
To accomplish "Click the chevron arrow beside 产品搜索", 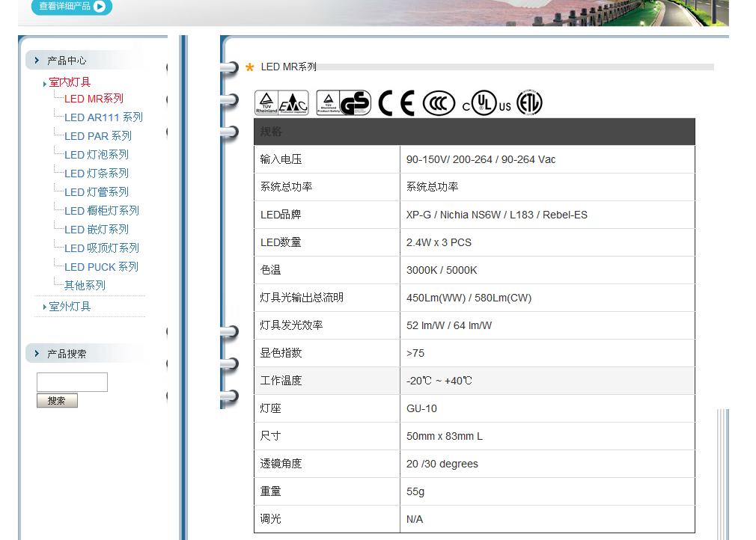I will tap(37, 354).
